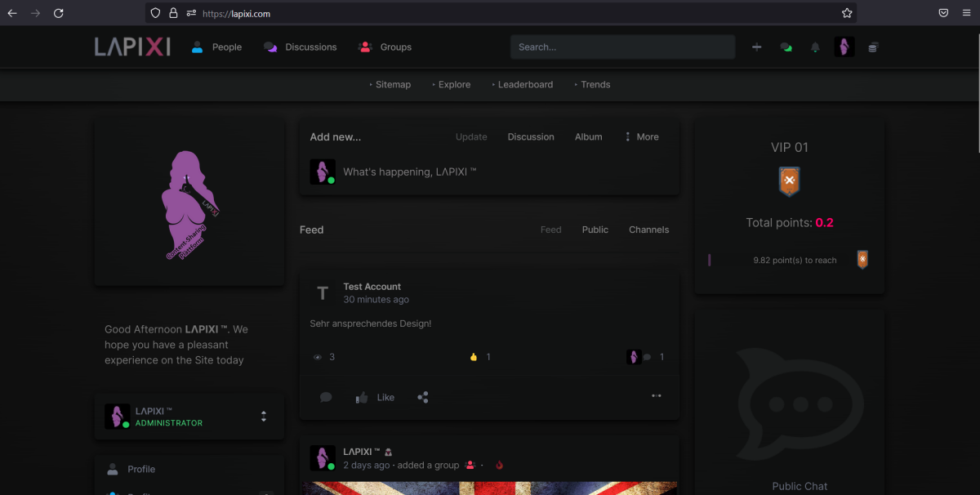The image size is (980, 495).
Task: Open the Trends link
Action: pyautogui.click(x=595, y=85)
